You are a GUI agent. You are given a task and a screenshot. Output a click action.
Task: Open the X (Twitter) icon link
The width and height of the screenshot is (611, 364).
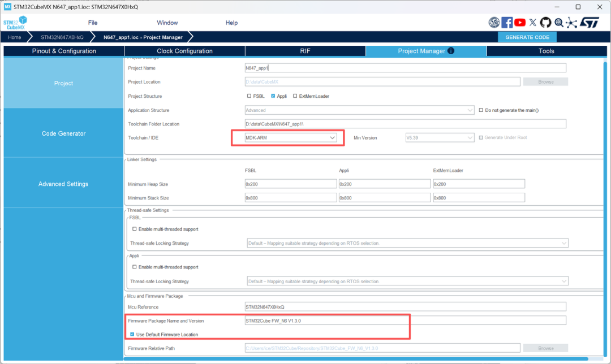[x=533, y=23]
